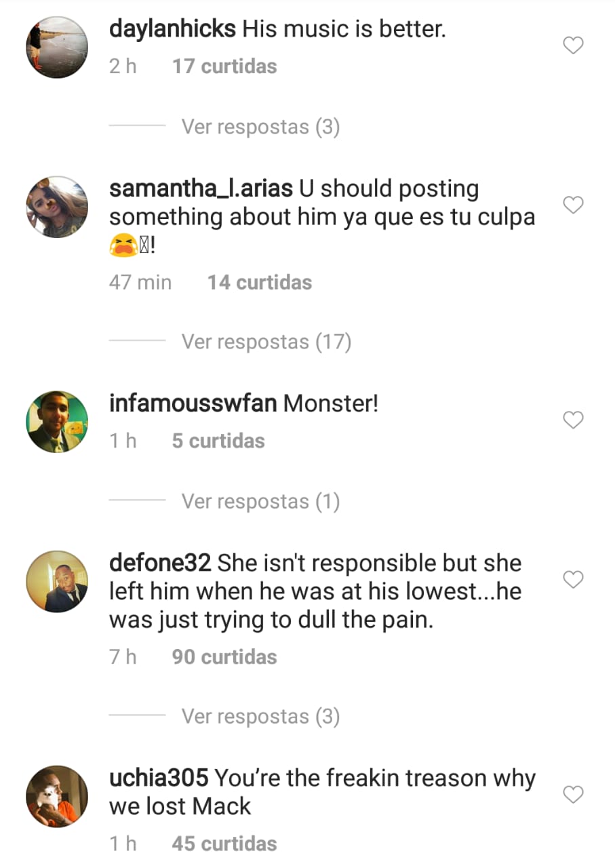Go to samantha_l.arias' profile via username
This screenshot has width=615, height=868.
point(201,189)
